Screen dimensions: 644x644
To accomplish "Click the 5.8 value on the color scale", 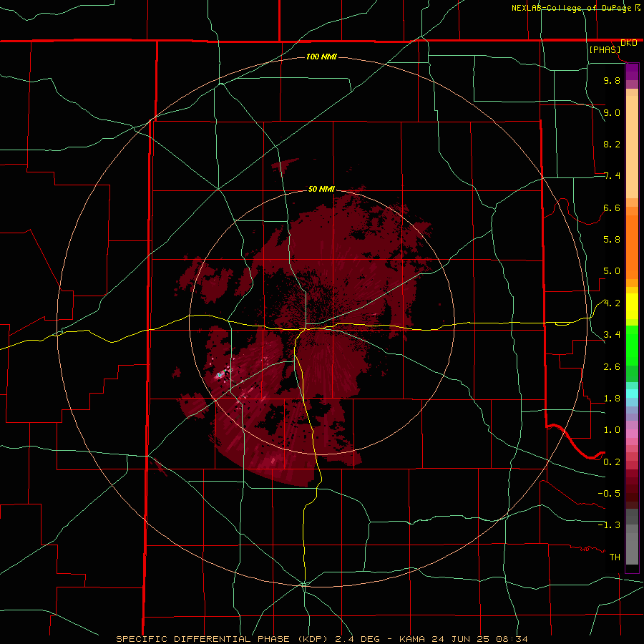I will tap(612, 240).
